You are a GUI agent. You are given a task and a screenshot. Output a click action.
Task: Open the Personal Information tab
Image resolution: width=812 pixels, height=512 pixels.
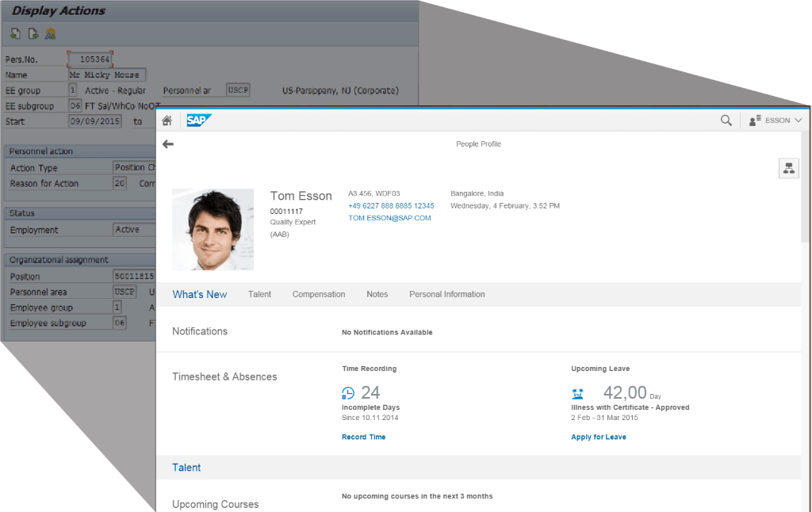click(446, 294)
